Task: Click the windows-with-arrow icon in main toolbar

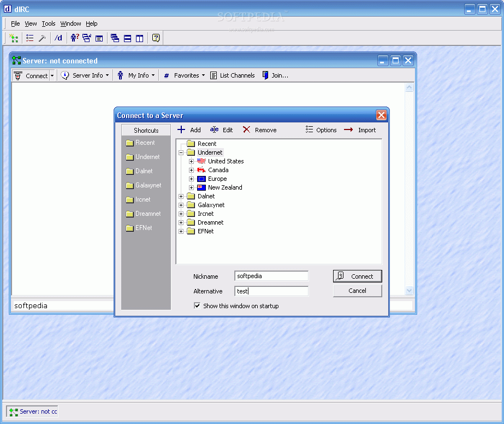Action: pyautogui.click(x=87, y=38)
